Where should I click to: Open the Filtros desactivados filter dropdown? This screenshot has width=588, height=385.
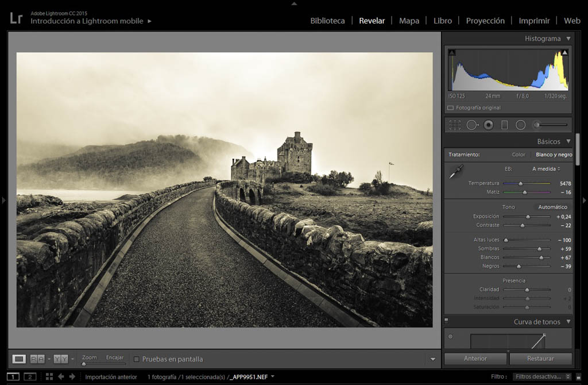coord(543,376)
